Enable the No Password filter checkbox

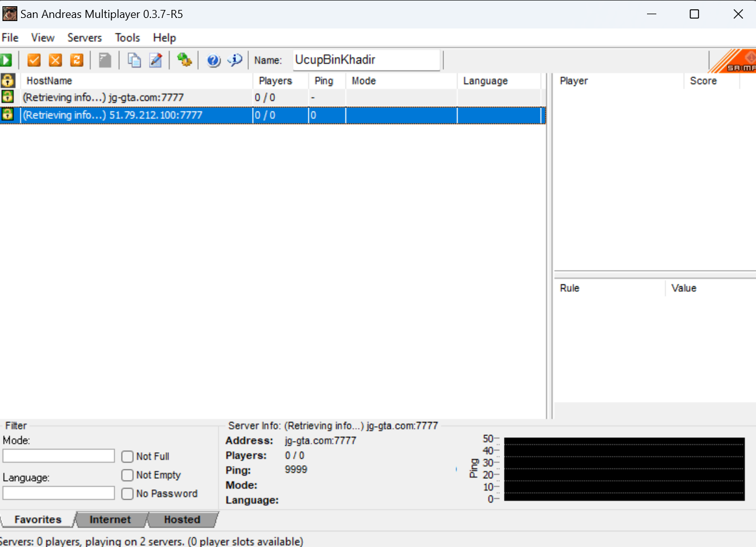pyautogui.click(x=128, y=494)
